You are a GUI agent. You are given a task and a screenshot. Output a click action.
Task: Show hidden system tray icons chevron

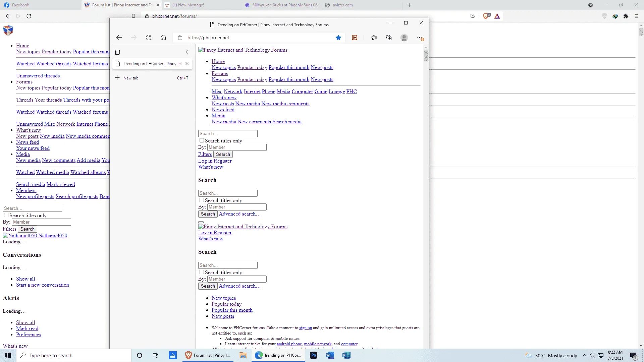point(584,355)
